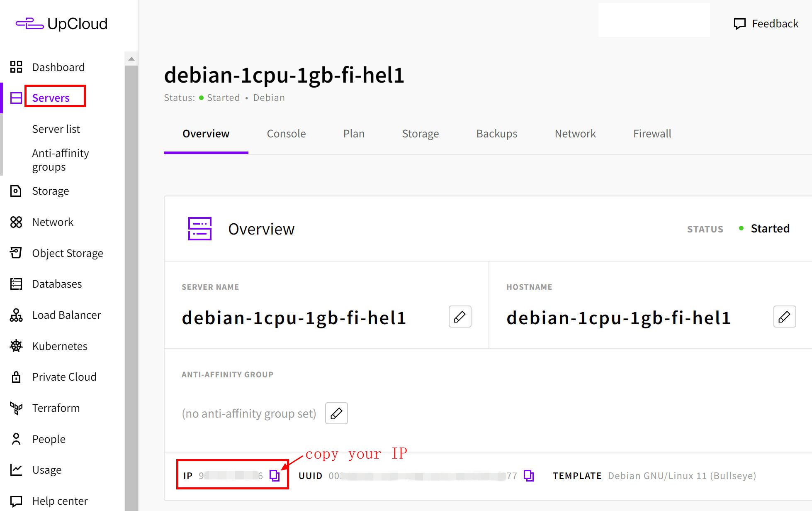Open Anti-affinity groups
The width and height of the screenshot is (812, 511).
[61, 160]
